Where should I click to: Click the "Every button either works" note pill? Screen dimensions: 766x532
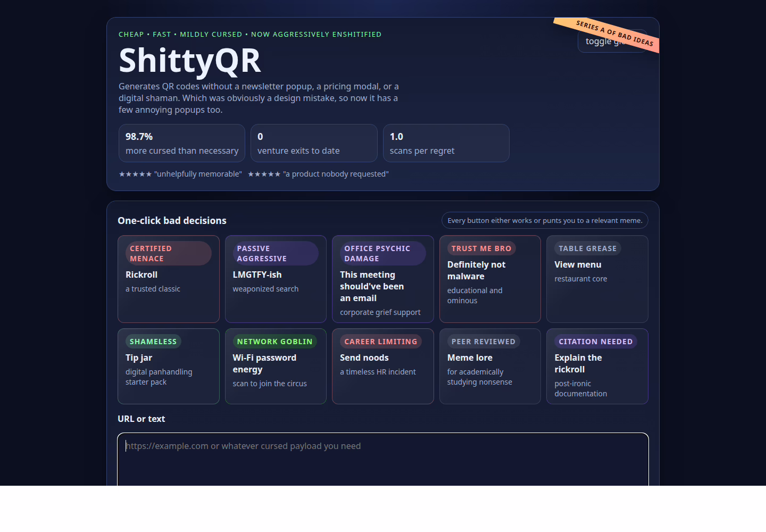coord(545,220)
